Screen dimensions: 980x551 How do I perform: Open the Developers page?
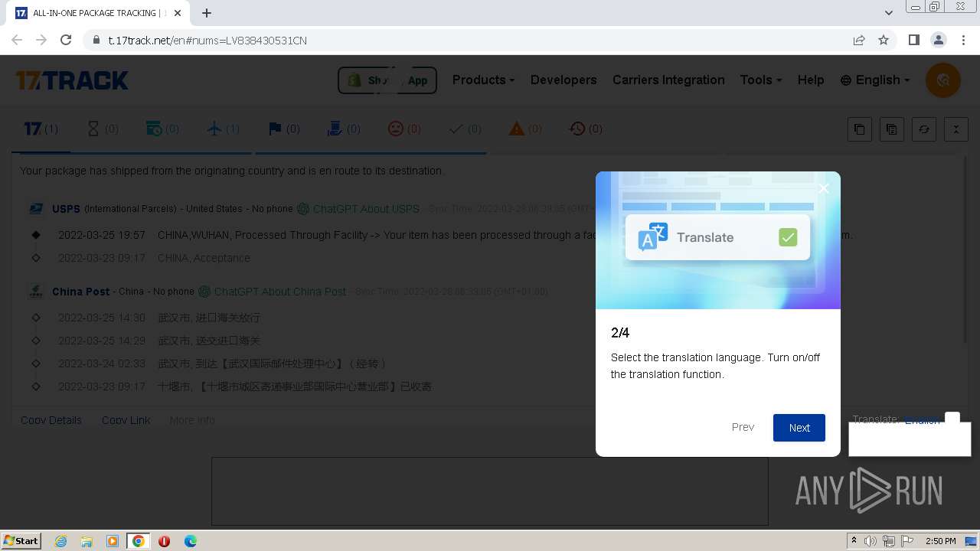tap(563, 80)
